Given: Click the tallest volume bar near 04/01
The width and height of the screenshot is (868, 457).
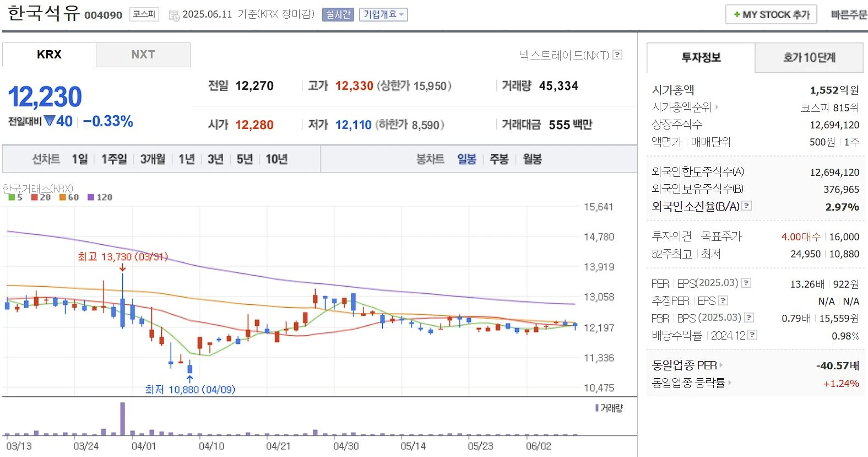Looking at the screenshot, I should (x=122, y=419).
